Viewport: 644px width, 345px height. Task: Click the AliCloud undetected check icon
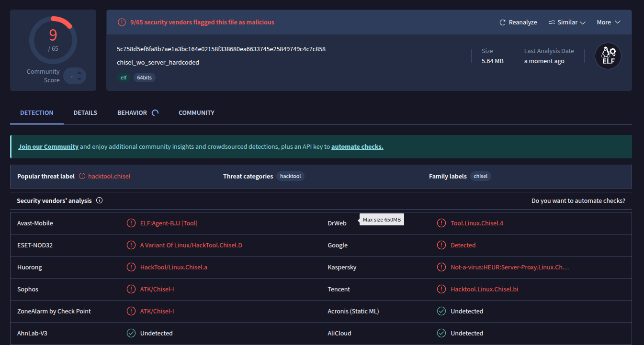(x=441, y=333)
